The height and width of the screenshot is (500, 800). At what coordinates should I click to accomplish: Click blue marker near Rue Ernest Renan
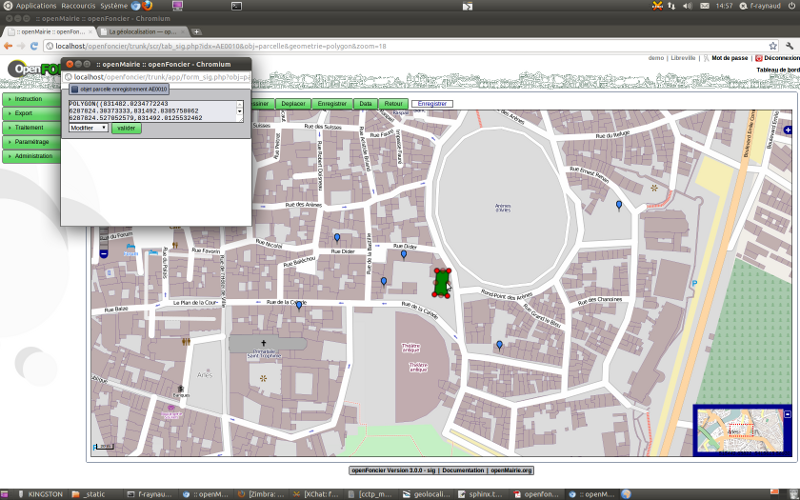tap(619, 205)
